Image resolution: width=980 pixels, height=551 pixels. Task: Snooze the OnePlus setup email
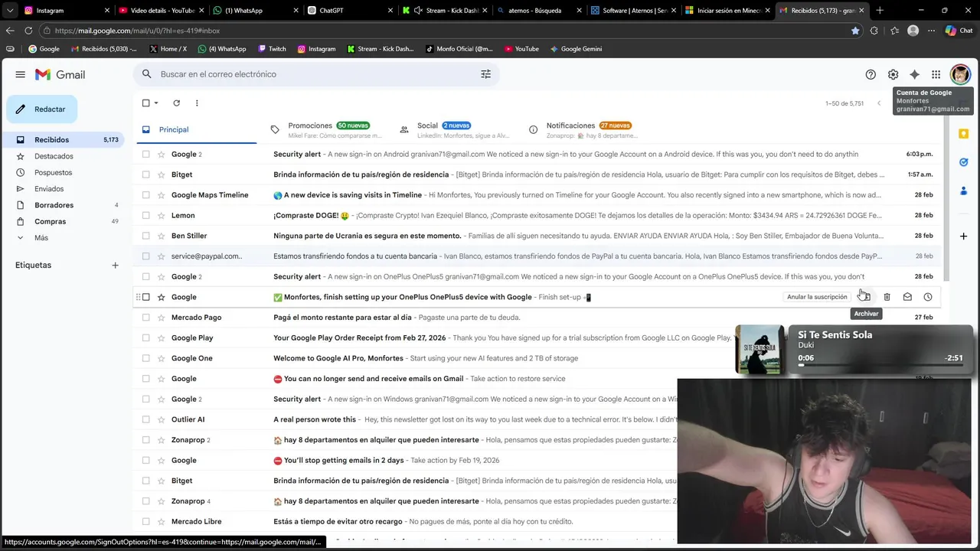tap(928, 297)
